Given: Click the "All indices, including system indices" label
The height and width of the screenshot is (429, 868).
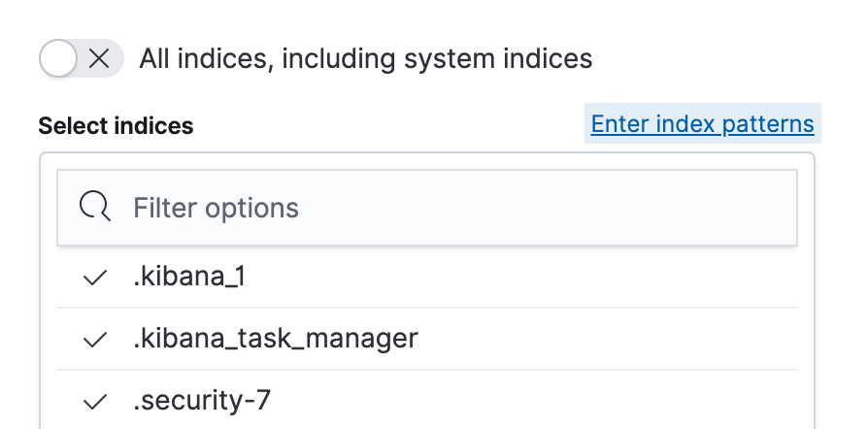Looking at the screenshot, I should (x=365, y=58).
